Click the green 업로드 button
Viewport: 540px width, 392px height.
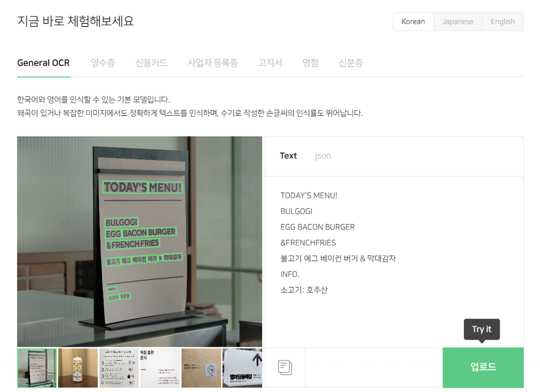click(x=483, y=367)
